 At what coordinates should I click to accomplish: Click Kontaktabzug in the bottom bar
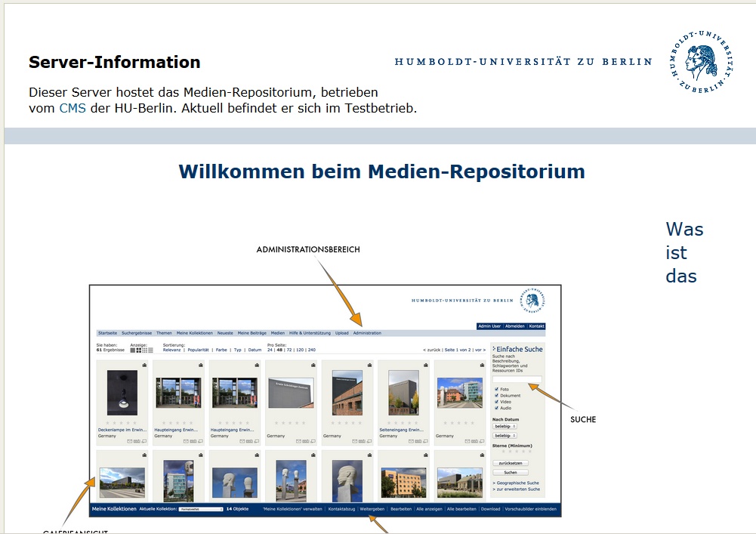coord(341,509)
